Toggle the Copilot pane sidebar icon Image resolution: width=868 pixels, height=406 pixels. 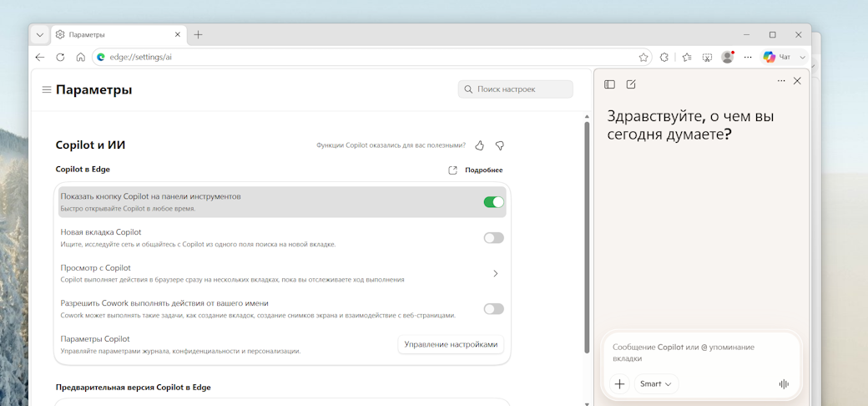pos(609,84)
